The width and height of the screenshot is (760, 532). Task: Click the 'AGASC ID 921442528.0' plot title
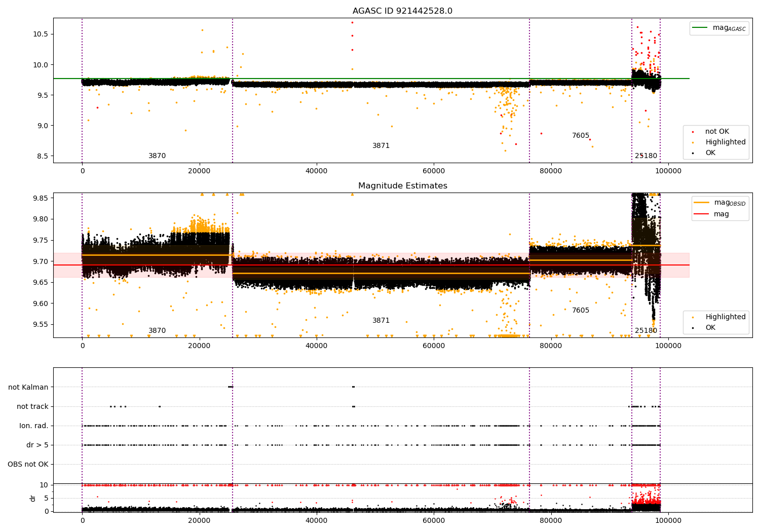[402, 11]
